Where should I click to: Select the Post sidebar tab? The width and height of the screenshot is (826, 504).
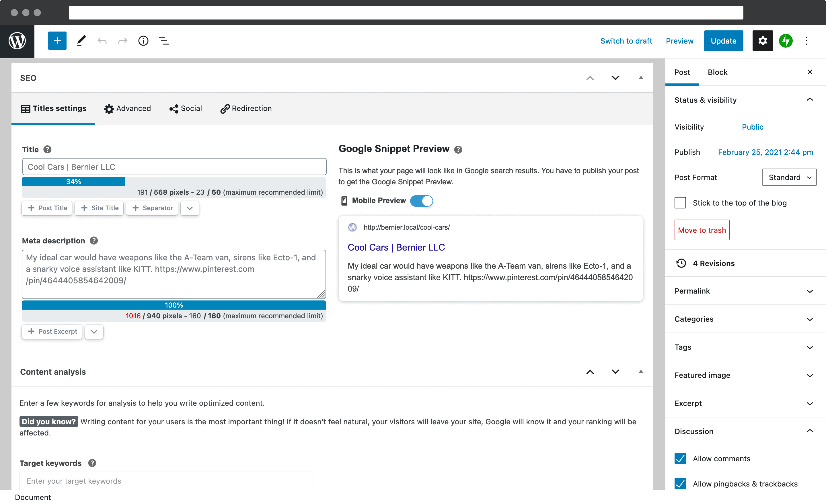tap(682, 72)
